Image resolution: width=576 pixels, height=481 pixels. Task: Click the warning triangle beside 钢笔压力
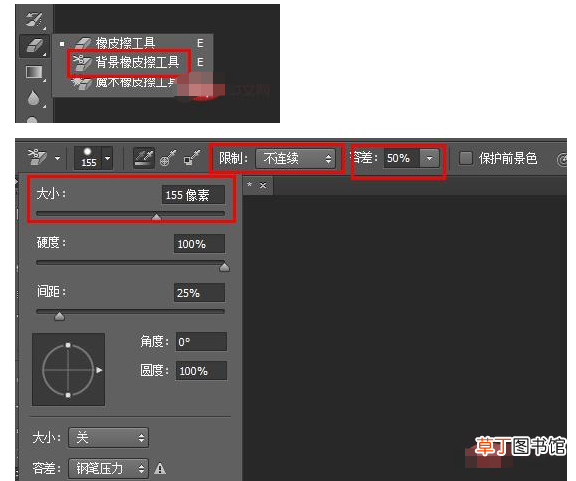pos(160,469)
